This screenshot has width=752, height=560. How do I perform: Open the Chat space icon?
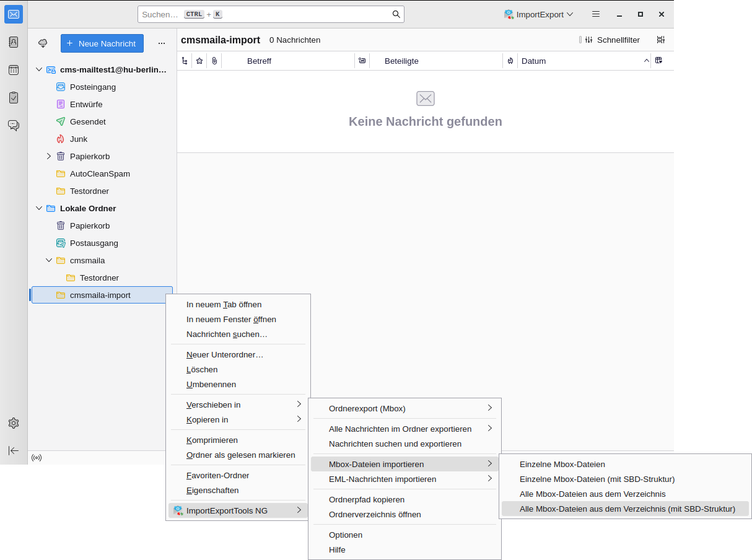(x=14, y=125)
